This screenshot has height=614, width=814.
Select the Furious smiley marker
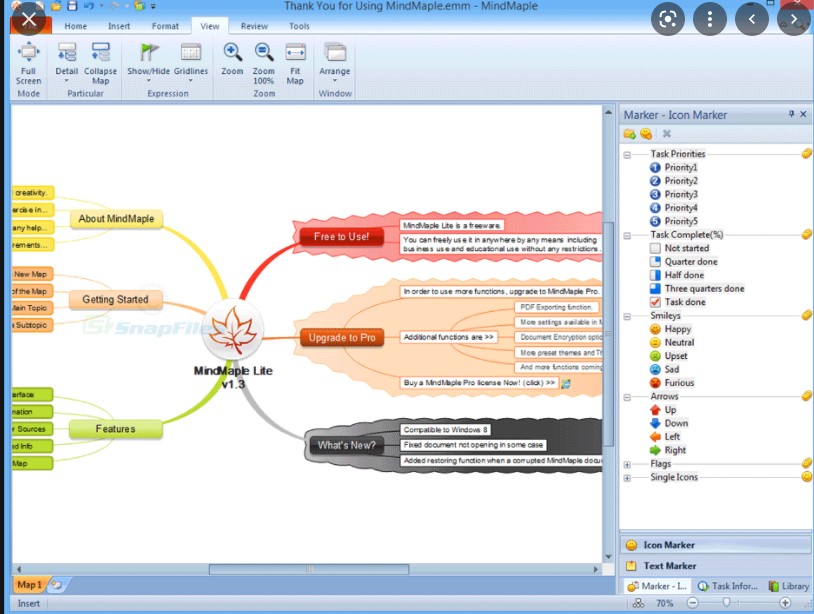[655, 383]
